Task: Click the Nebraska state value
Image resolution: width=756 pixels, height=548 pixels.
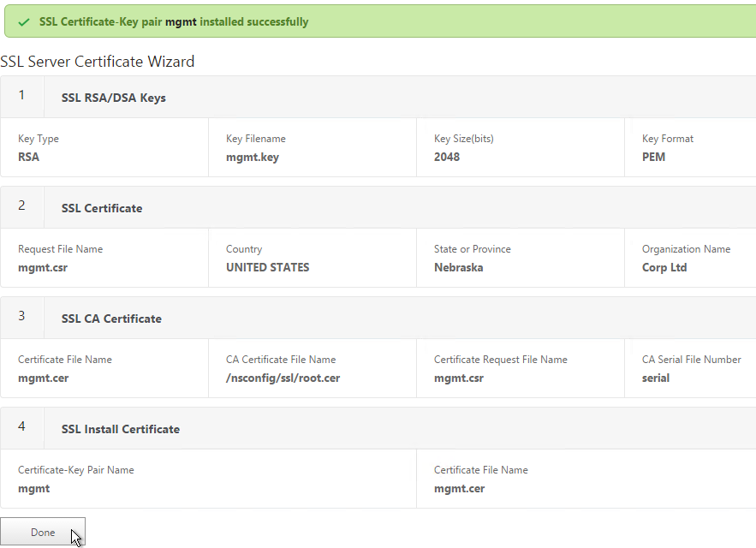Action: [459, 267]
